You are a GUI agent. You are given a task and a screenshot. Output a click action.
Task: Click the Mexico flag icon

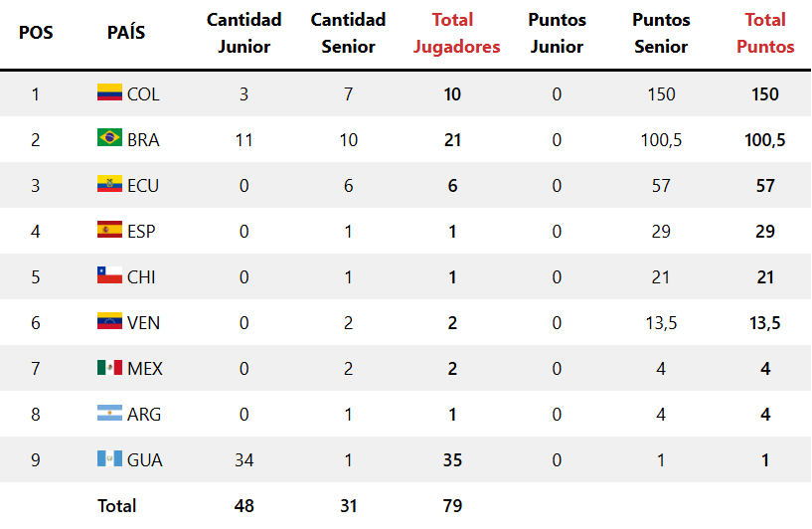click(109, 367)
